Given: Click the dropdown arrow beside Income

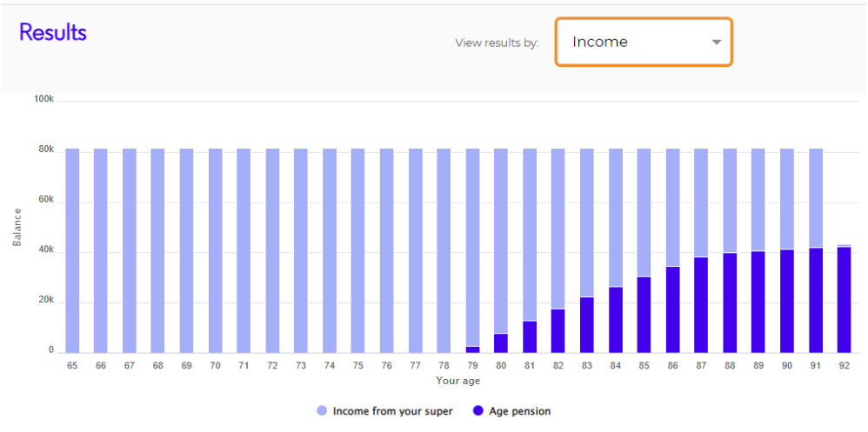Looking at the screenshot, I should click(x=717, y=42).
